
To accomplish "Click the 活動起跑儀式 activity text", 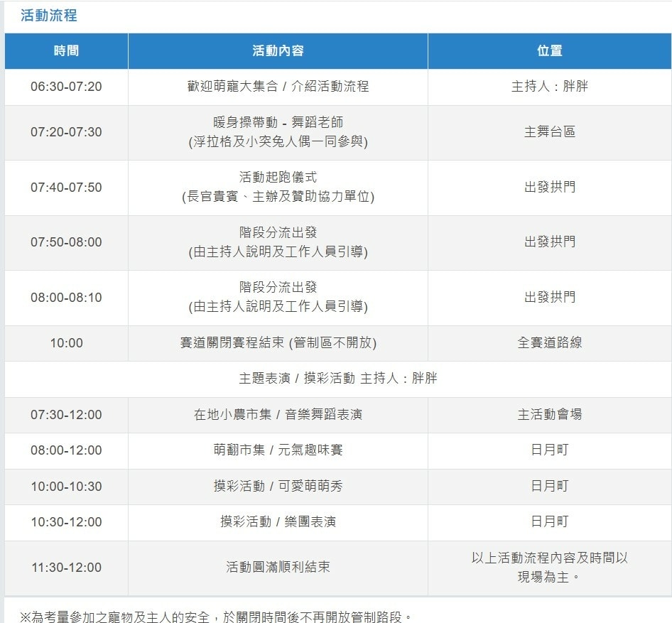I will click(278, 178).
